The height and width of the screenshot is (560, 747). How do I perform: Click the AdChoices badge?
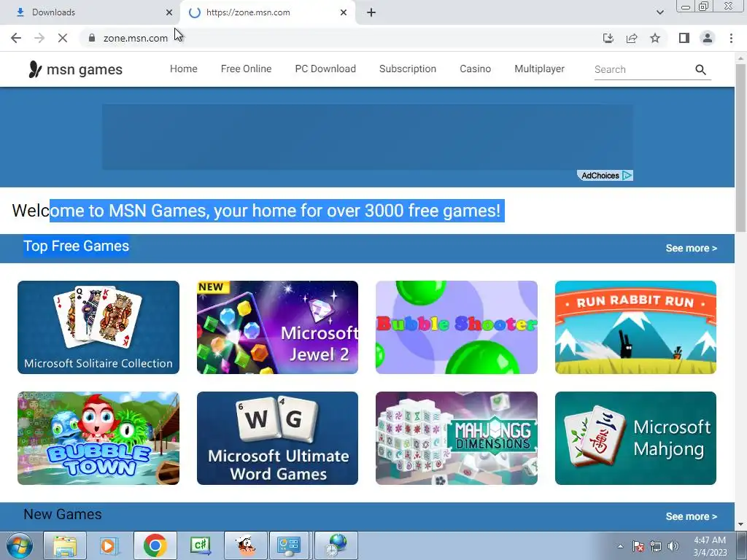point(605,175)
